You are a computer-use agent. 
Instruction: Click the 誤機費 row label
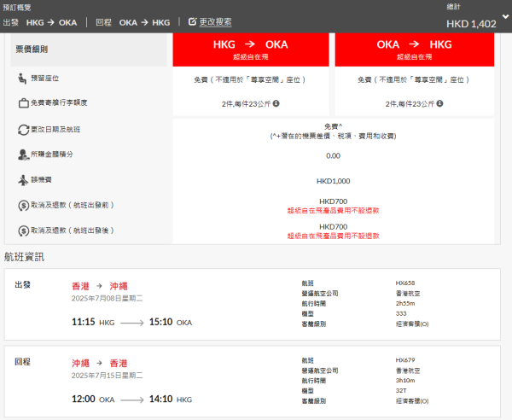click(x=41, y=179)
